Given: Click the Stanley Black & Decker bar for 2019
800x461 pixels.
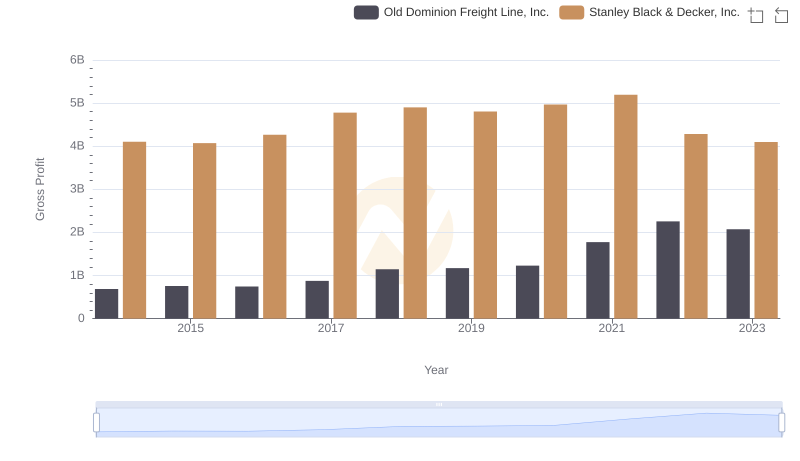Looking at the screenshot, I should 485,215.
